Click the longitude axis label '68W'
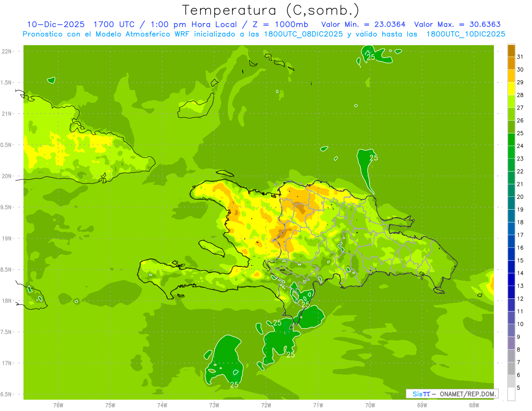The width and height of the screenshot is (532, 411). tap(474, 405)
